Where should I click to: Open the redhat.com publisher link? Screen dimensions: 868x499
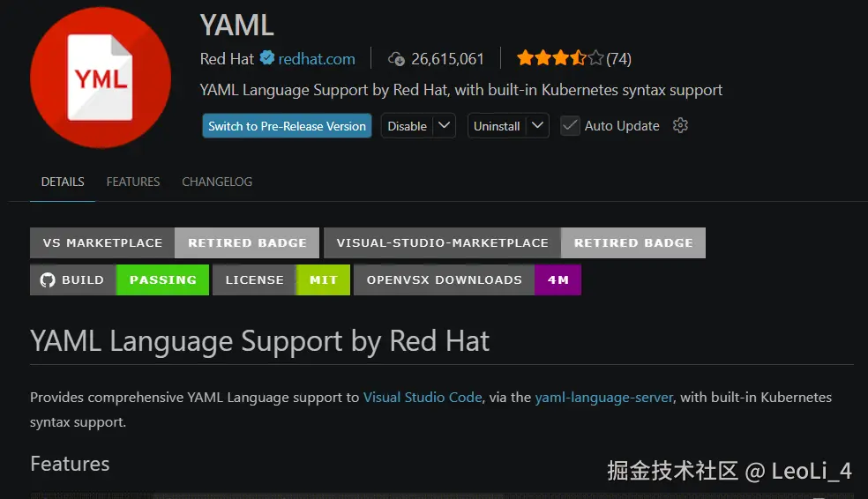click(317, 59)
